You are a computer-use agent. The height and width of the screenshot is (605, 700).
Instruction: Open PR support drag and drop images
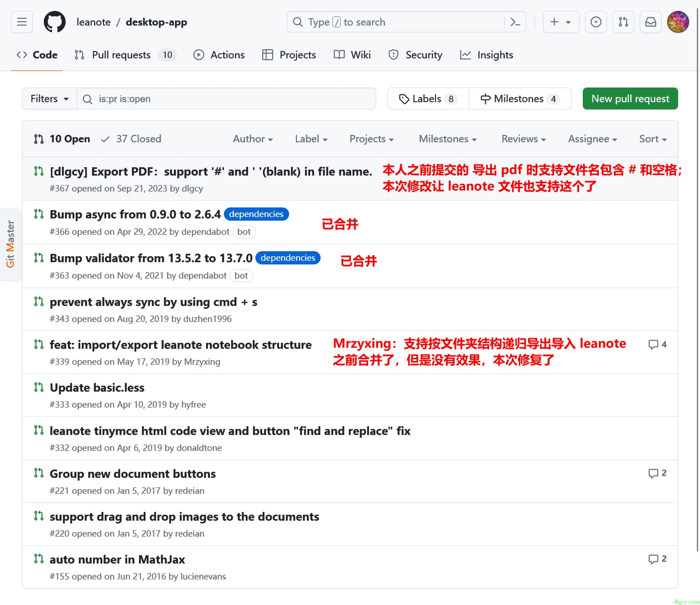(x=184, y=517)
